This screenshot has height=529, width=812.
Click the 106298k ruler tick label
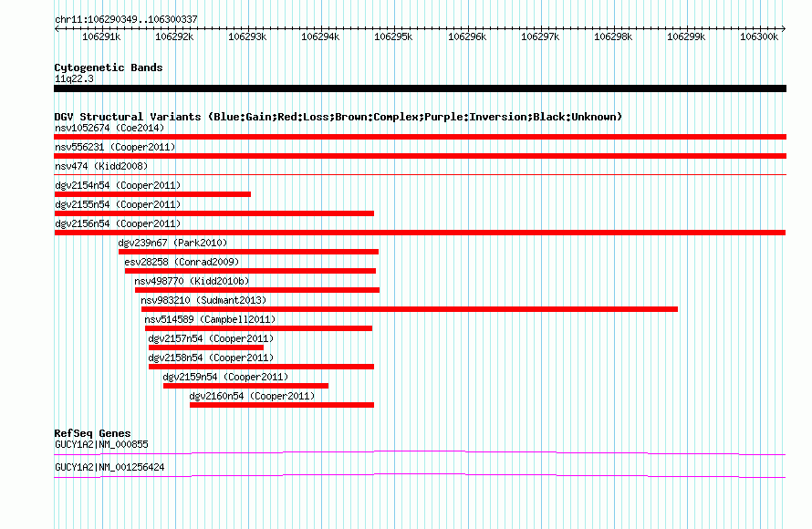(x=613, y=36)
